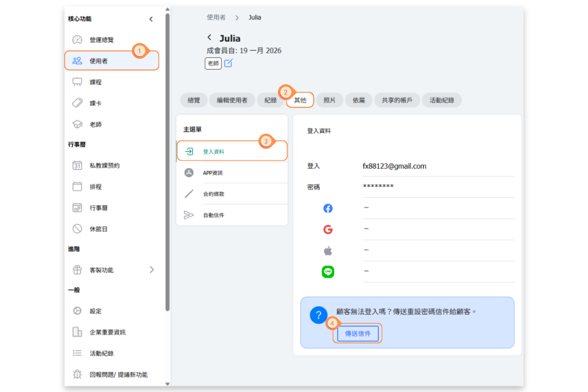Click 使用者 breadcrumb link
Screen dimensions: 588x392
(216, 17)
